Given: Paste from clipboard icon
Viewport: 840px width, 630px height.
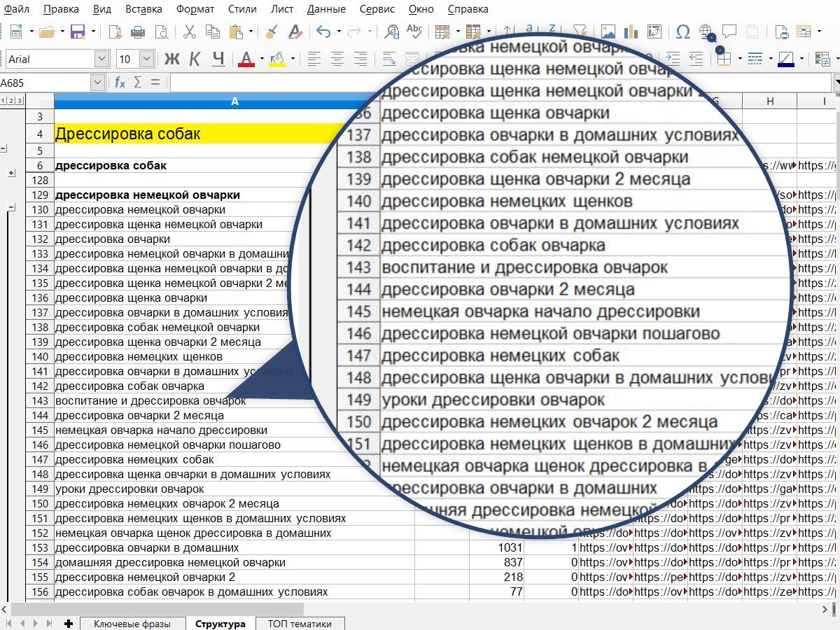Looking at the screenshot, I should click(237, 31).
